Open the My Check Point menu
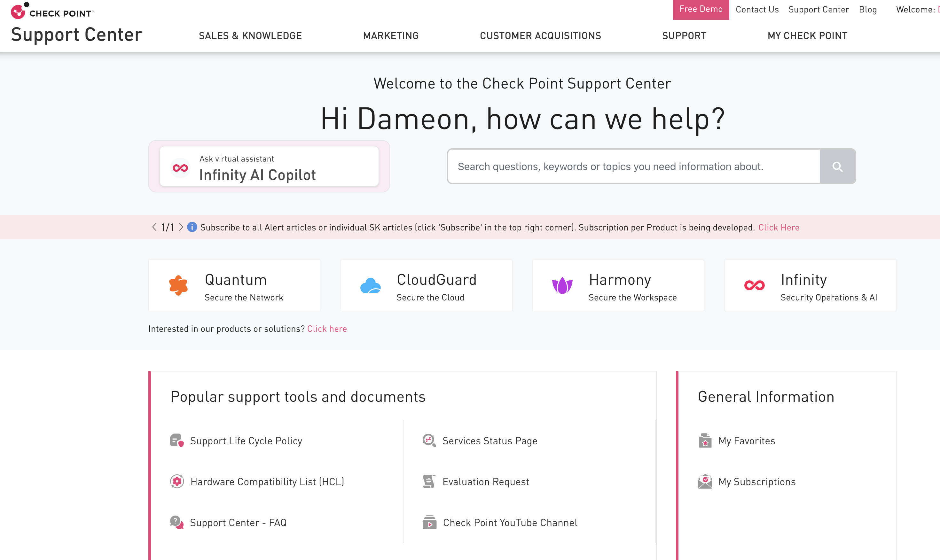This screenshot has height=560, width=940. (807, 36)
